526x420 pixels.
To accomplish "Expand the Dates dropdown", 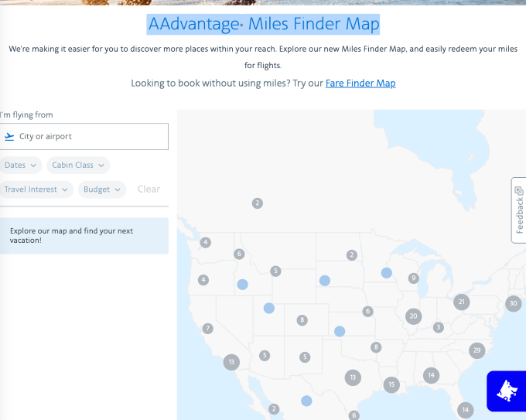I will click(x=20, y=165).
